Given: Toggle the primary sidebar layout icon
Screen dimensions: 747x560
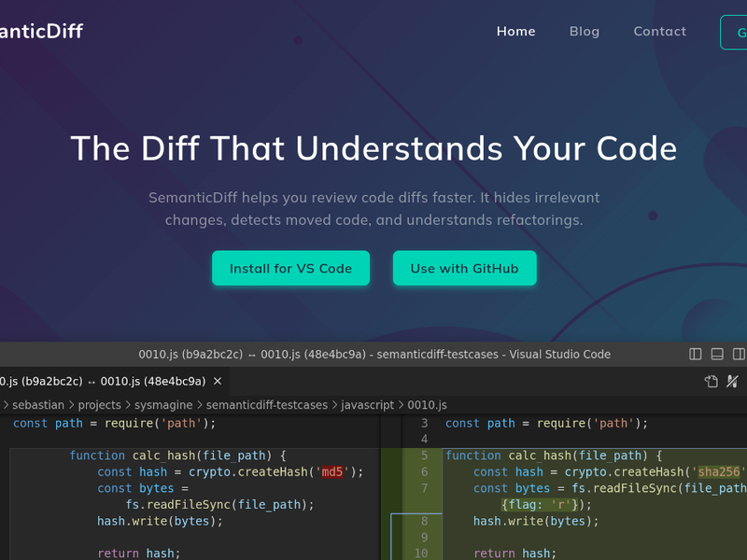Looking at the screenshot, I should 695,354.
